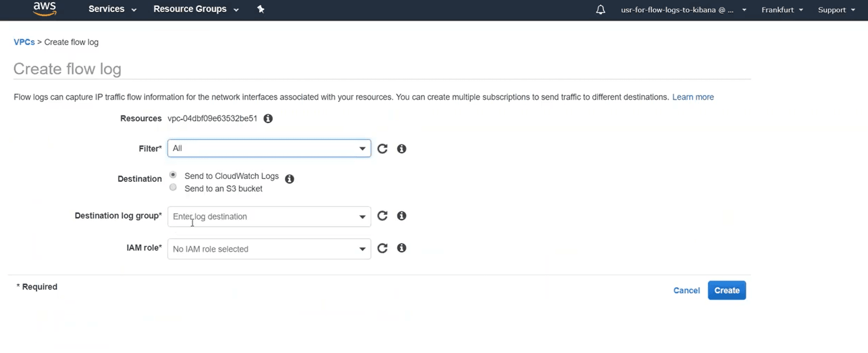
Task: Click the pin shortcuts star icon
Action: click(x=261, y=9)
